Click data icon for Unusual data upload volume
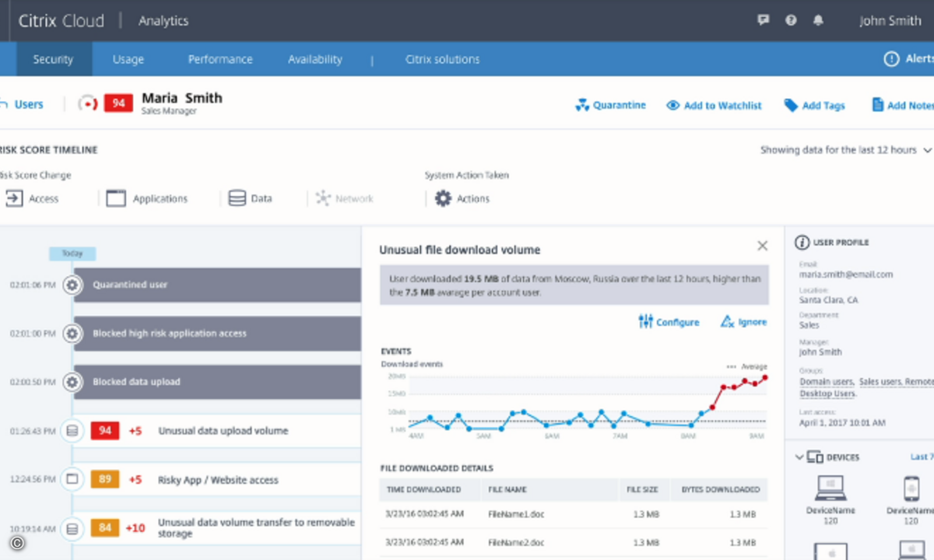This screenshot has height=560, width=934. (72, 431)
